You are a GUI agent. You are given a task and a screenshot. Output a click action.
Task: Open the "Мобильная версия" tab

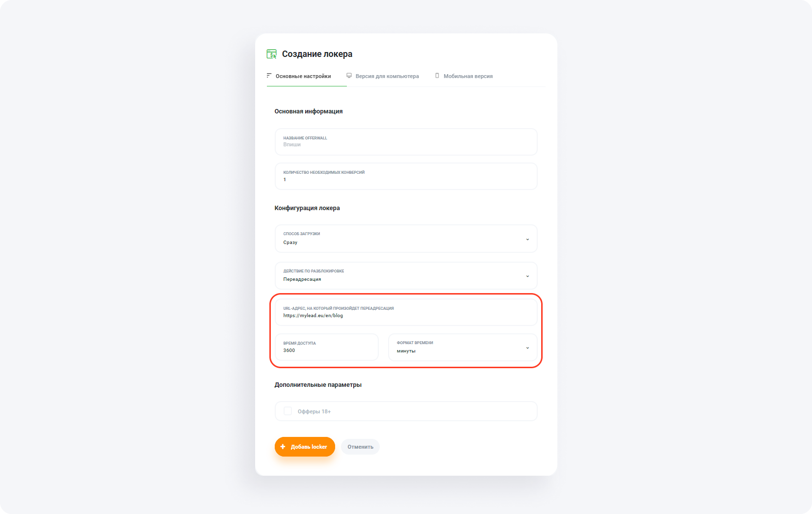[x=468, y=76]
